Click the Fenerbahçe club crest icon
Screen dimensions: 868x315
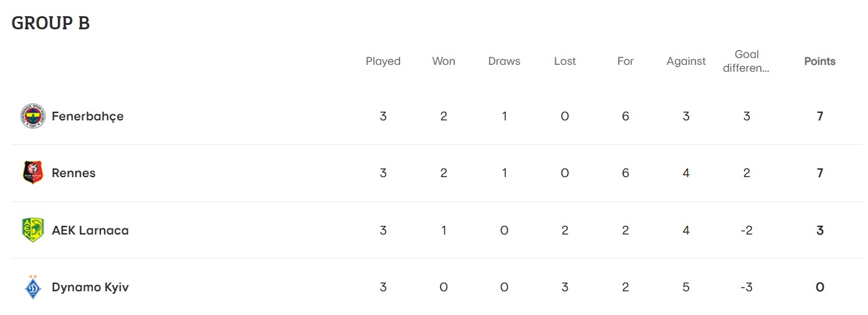[33, 116]
